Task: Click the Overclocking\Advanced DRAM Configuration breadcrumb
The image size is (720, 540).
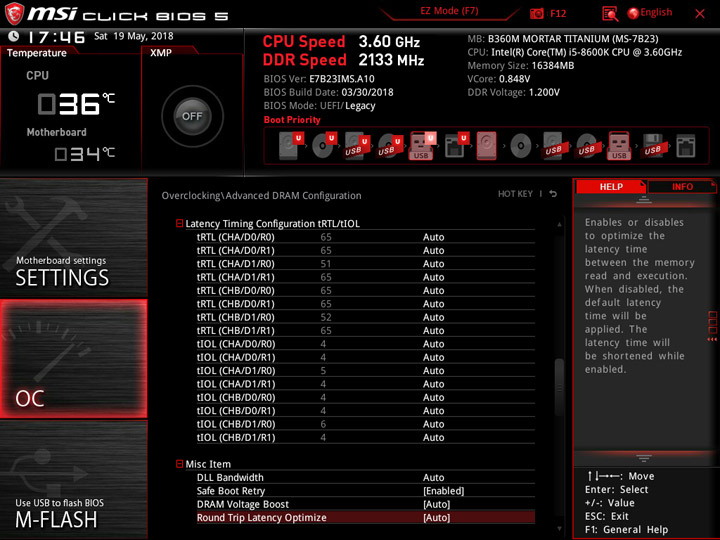Action: click(261, 196)
